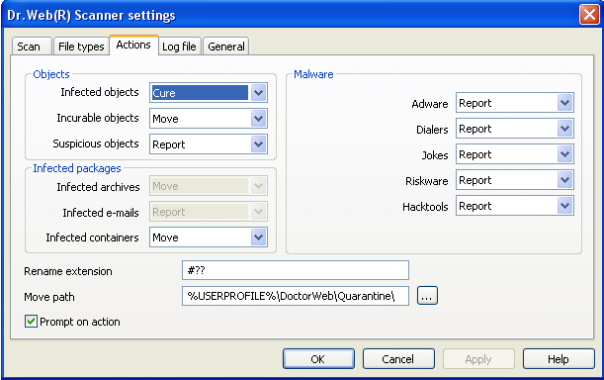Expand the Incurable objects dropdown
This screenshot has width=604, height=380.
click(x=208, y=119)
